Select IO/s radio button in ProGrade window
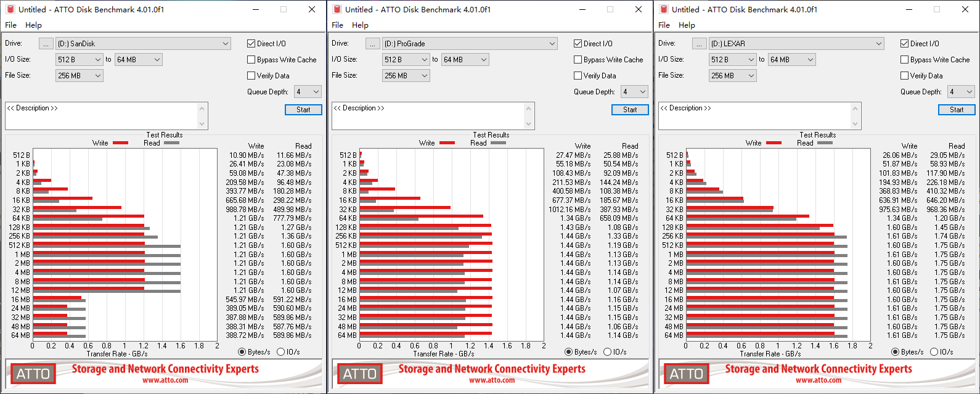Screen dimensions: 980x394 pyautogui.click(x=608, y=352)
